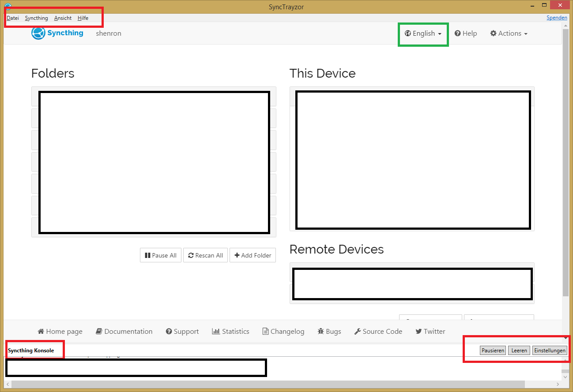
Task: Open the Ansicht menu
Action: coord(63,18)
